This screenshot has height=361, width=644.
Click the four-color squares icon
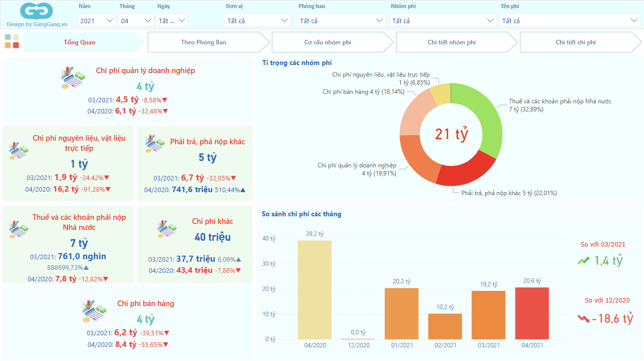[x=12, y=41]
